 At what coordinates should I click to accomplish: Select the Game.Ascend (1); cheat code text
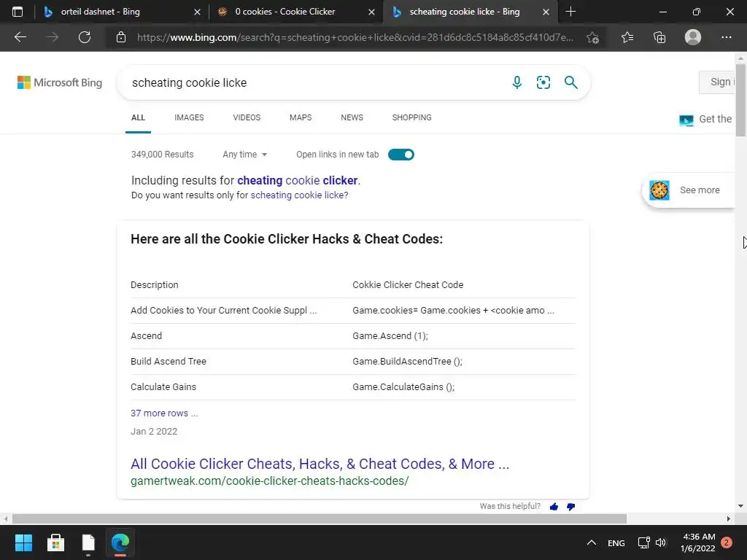tap(390, 335)
